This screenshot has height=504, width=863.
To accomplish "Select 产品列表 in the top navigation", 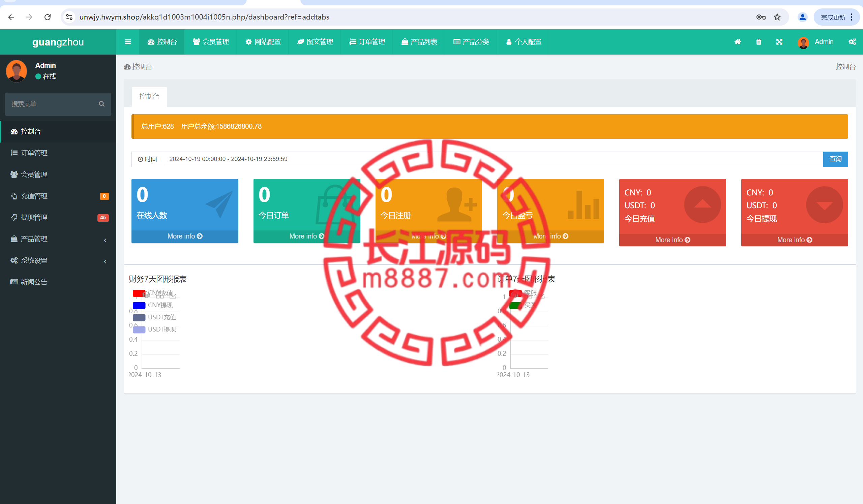I will 419,42.
